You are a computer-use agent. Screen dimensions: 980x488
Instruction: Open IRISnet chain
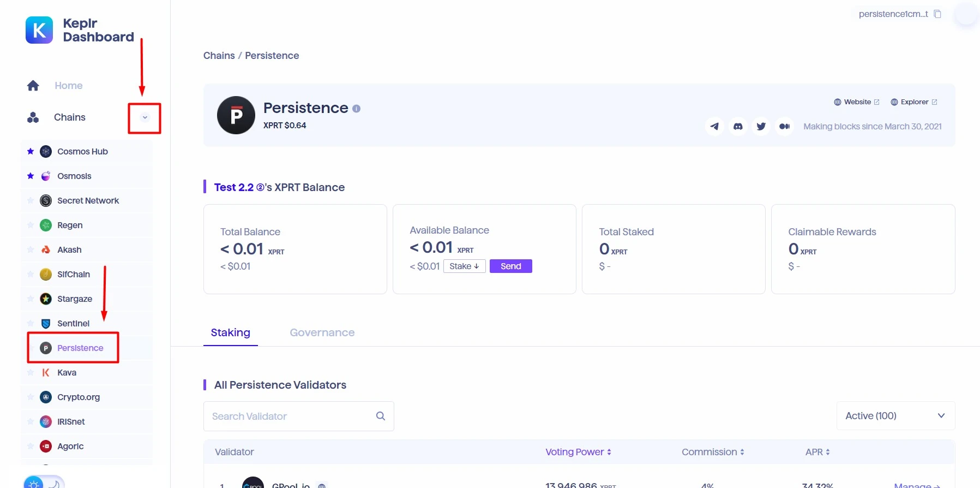coord(71,421)
